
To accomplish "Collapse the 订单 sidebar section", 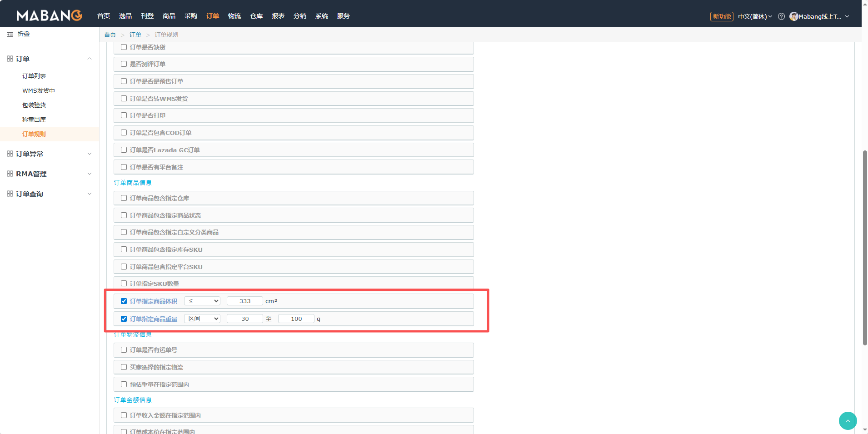I will point(90,59).
